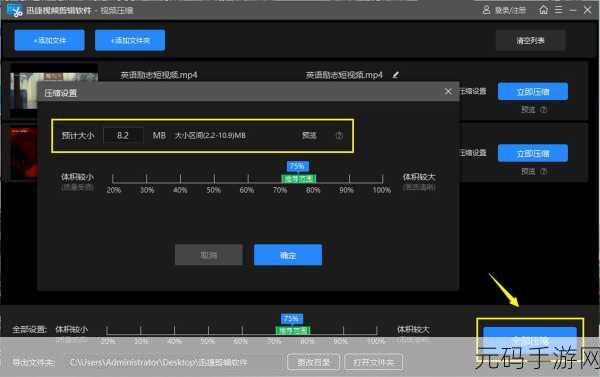
Task: Click 预览 link in the 压缩设置 dialog
Action: click(x=309, y=135)
